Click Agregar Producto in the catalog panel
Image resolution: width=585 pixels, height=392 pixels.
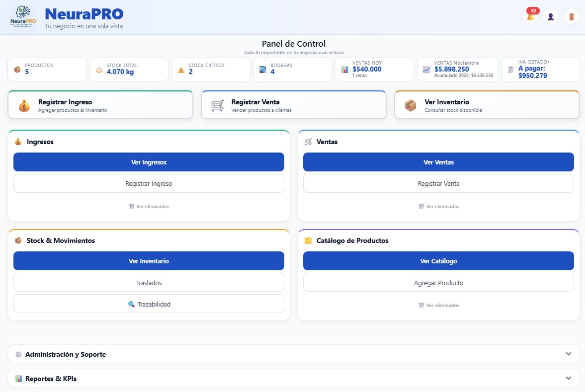tap(438, 283)
